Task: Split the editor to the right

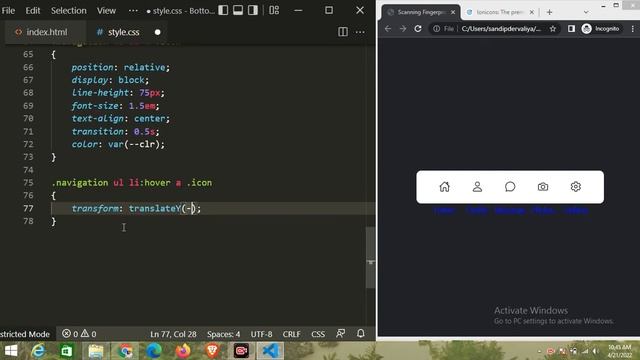Action: 343,32
